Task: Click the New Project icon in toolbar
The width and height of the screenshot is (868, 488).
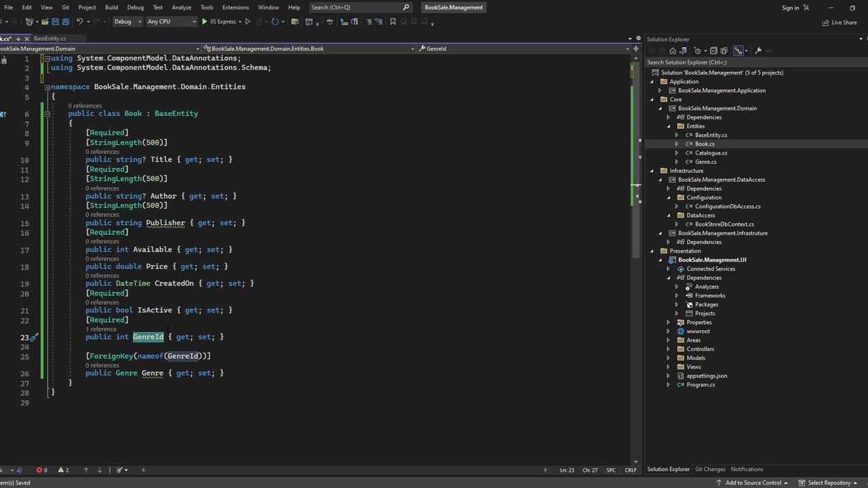Action: tap(29, 22)
